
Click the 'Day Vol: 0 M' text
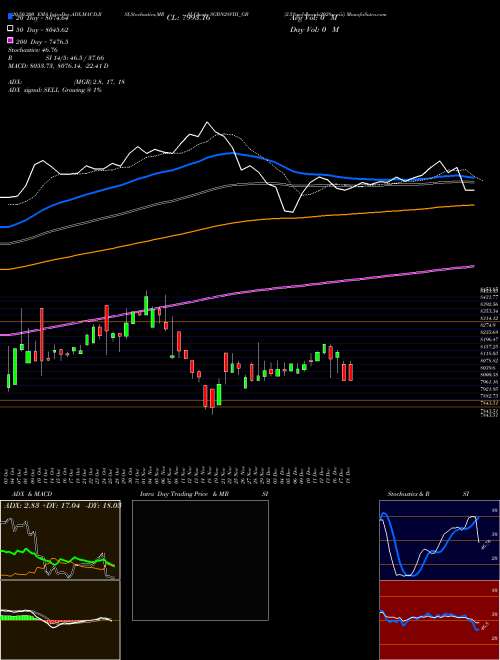[x=314, y=29]
